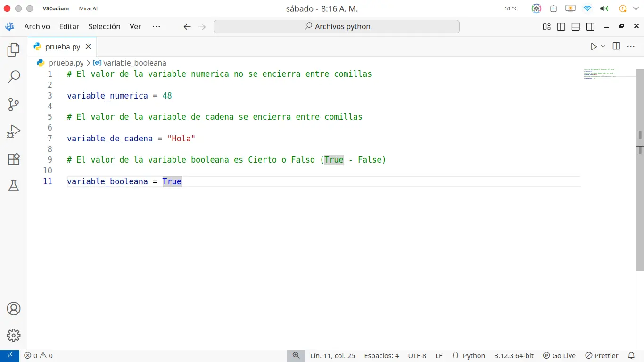This screenshot has height=362, width=644.
Task: Open the Accounts menu in activity bar
Action: pos(14,309)
